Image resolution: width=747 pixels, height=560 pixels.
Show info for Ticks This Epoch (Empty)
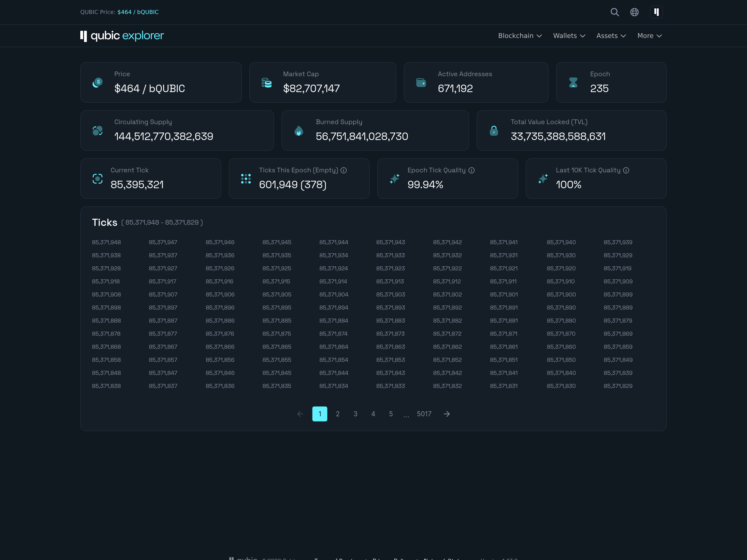point(344,170)
